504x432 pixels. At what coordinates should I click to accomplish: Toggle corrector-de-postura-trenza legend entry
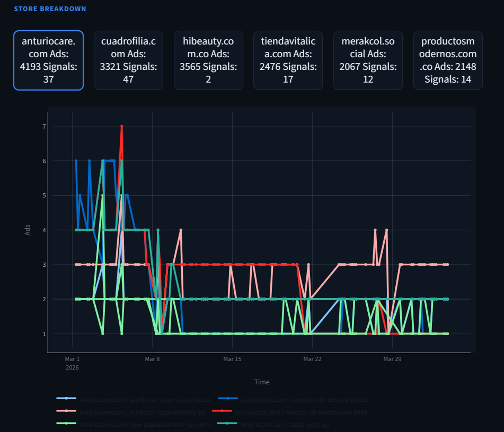[x=304, y=400]
